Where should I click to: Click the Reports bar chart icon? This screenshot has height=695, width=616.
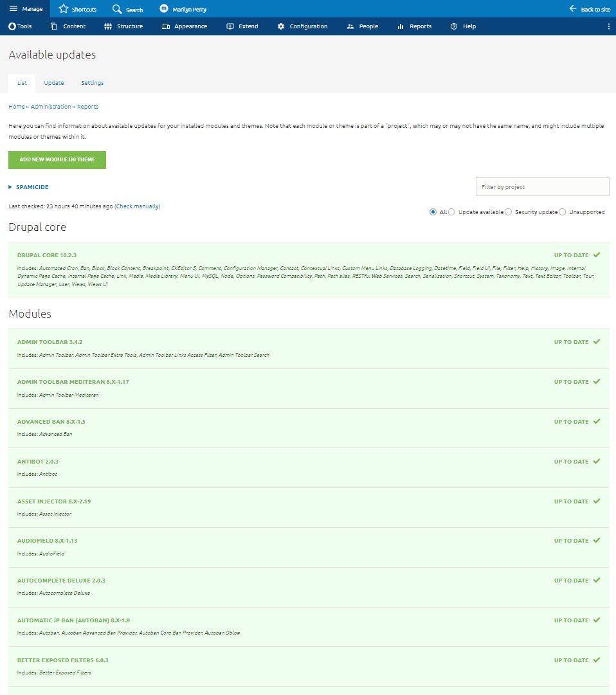pyautogui.click(x=400, y=26)
